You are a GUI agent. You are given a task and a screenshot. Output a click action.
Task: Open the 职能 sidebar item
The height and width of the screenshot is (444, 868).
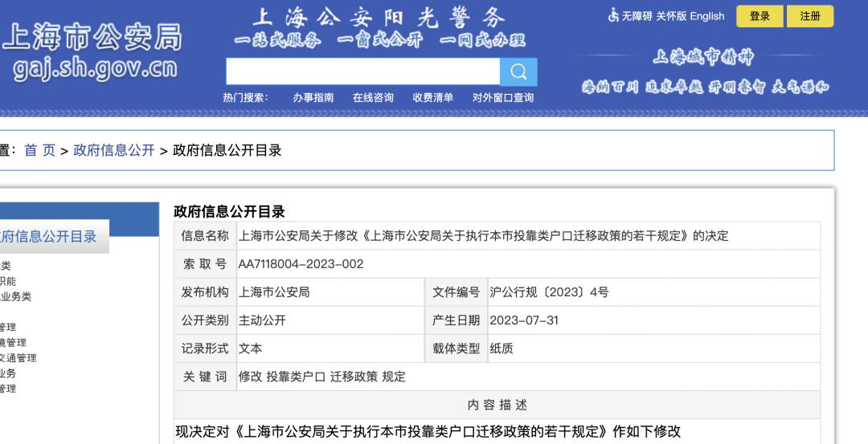tap(7, 281)
